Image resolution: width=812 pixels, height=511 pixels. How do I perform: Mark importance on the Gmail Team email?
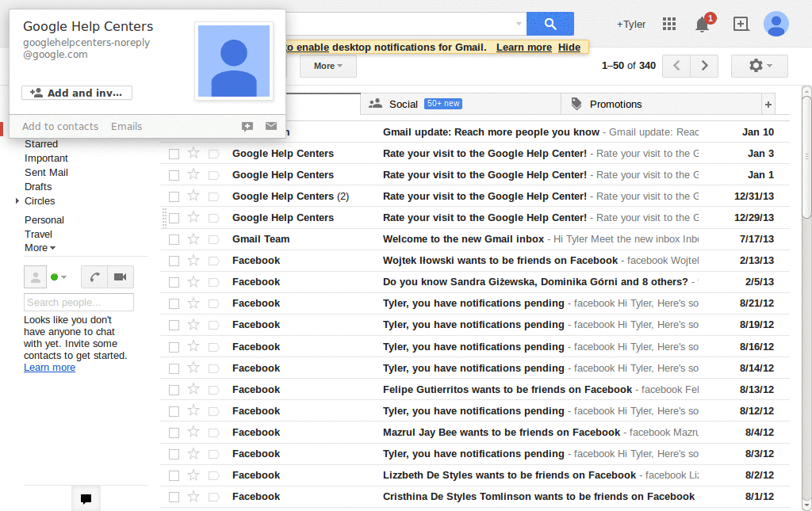coord(213,239)
